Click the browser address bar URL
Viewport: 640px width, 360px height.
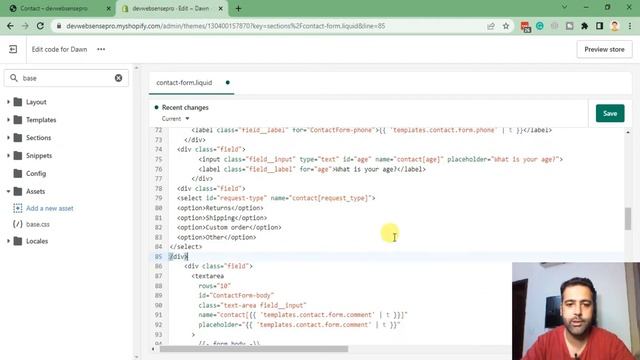(x=226, y=26)
